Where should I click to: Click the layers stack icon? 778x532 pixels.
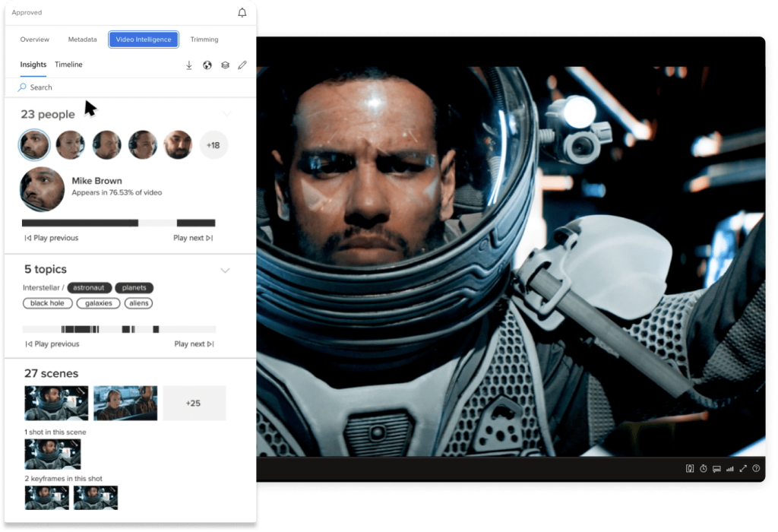pos(225,65)
